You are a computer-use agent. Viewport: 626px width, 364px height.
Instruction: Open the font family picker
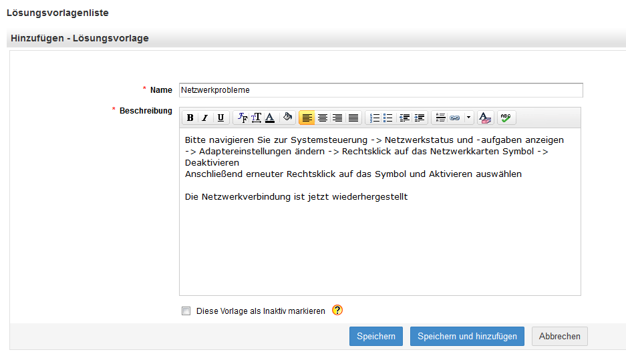[x=243, y=118]
